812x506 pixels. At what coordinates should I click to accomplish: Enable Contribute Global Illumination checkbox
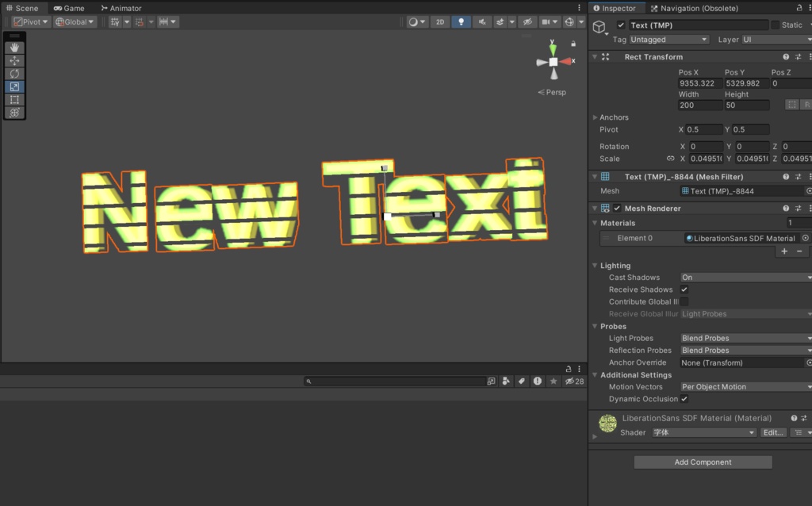coord(684,301)
